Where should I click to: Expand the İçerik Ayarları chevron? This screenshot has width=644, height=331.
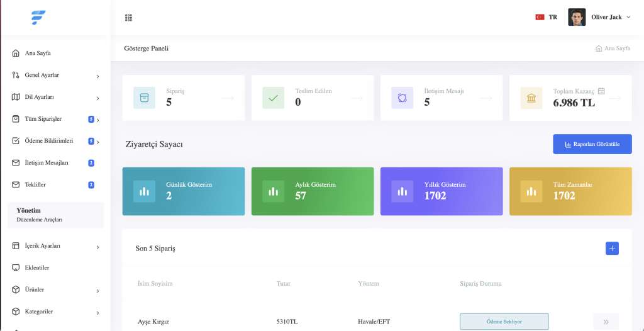pyautogui.click(x=97, y=247)
